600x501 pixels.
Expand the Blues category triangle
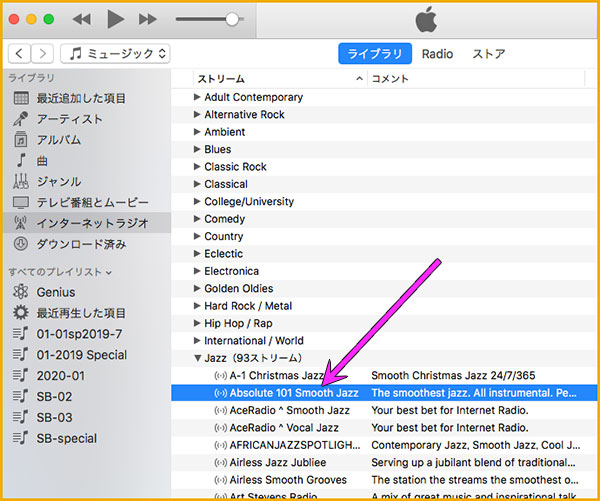coord(197,149)
